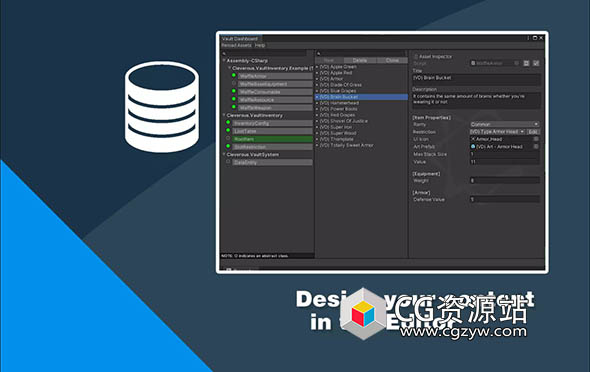The height and width of the screenshot is (372, 590).
Task: Edit the Title field
Action: pyautogui.click(x=476, y=79)
